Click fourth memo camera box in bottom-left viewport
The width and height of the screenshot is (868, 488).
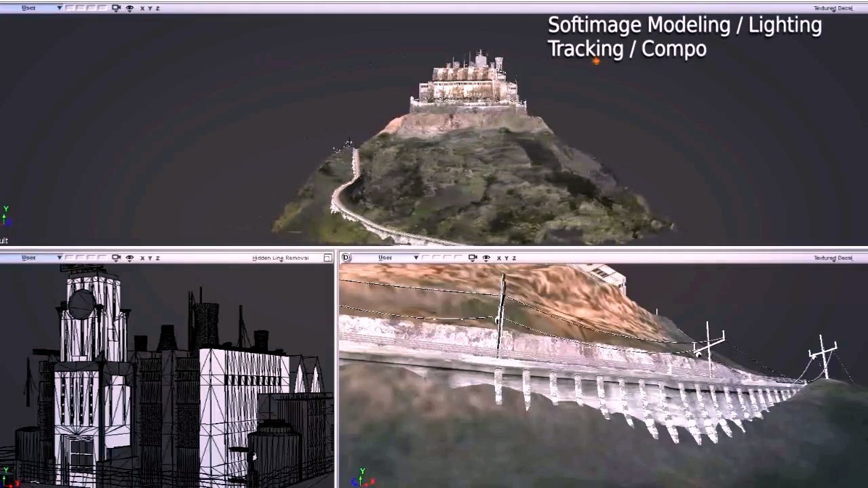pyautogui.click(x=101, y=258)
